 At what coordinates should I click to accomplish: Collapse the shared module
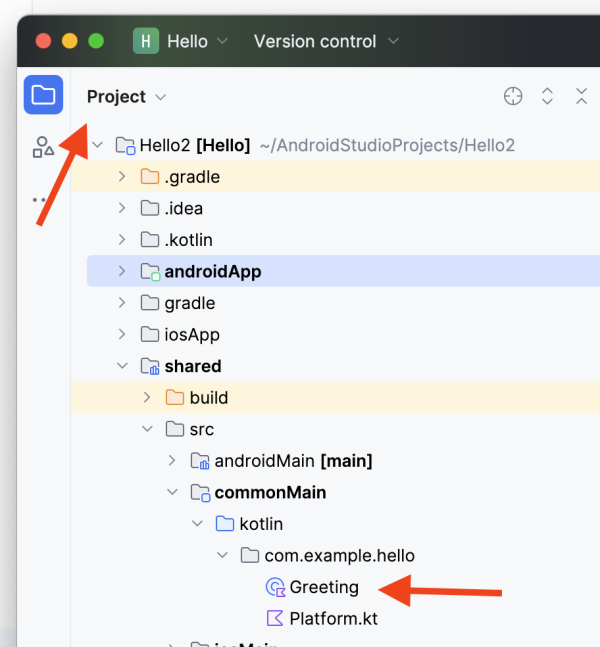click(x=122, y=366)
